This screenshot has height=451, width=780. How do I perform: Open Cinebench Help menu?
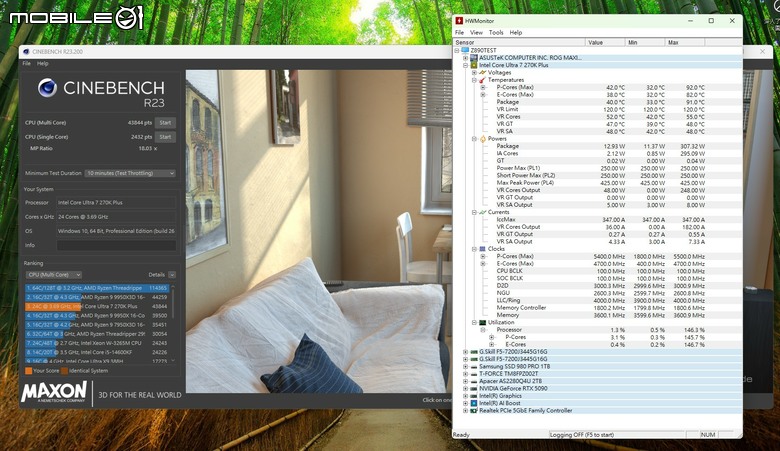point(43,64)
